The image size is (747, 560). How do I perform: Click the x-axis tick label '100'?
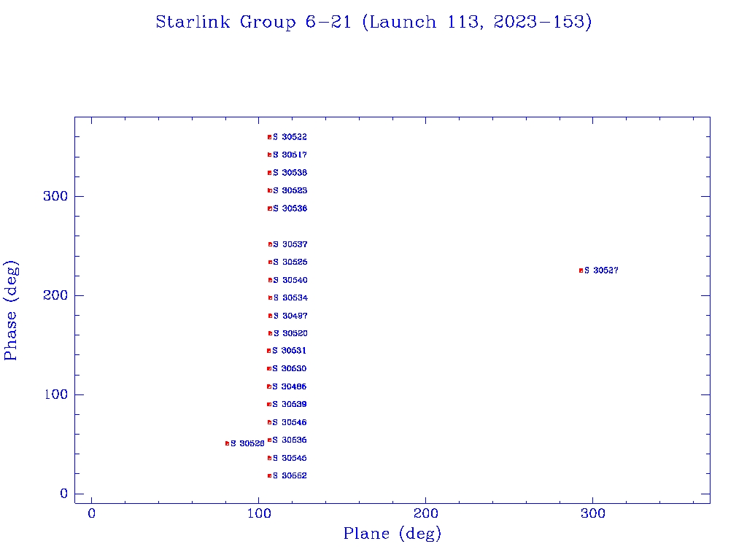(259, 513)
